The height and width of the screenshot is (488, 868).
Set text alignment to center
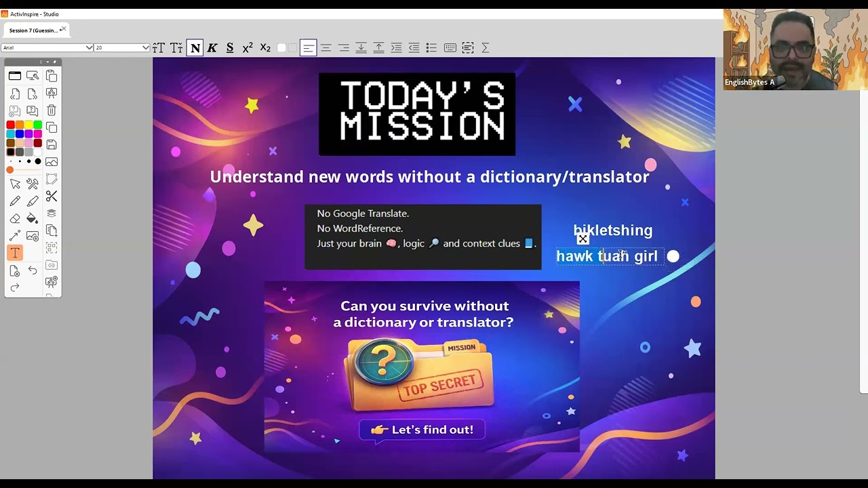pyautogui.click(x=326, y=47)
